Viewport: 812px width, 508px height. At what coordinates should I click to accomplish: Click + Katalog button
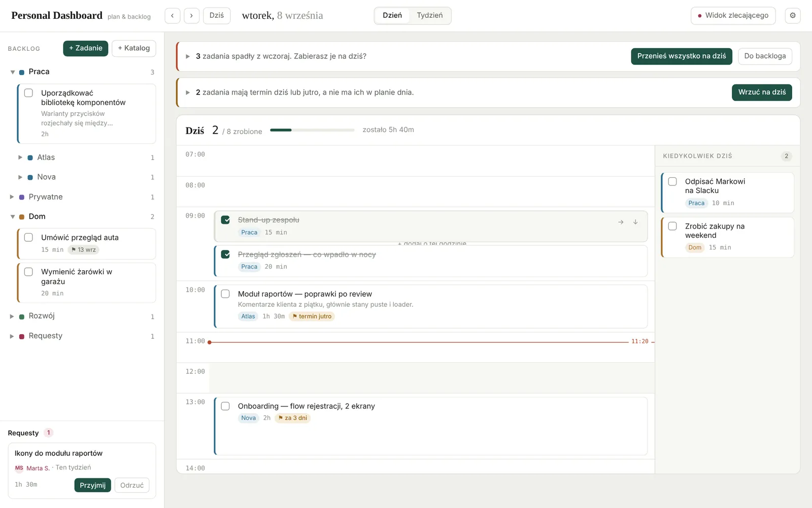click(134, 48)
